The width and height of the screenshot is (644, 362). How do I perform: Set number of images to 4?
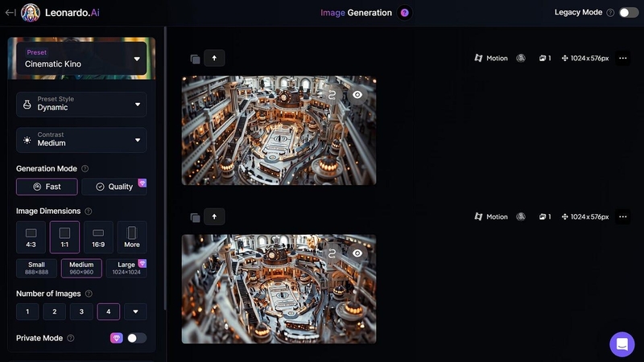[x=109, y=311]
